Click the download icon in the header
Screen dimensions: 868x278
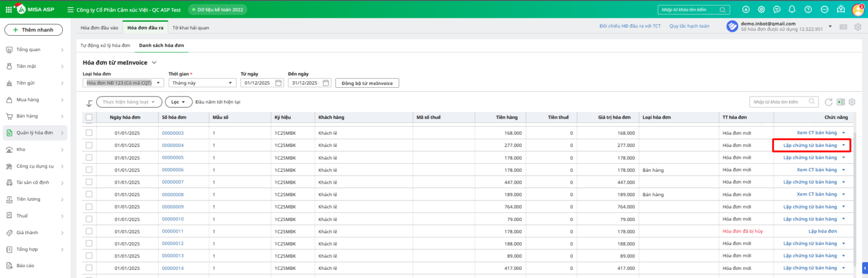[x=746, y=10]
